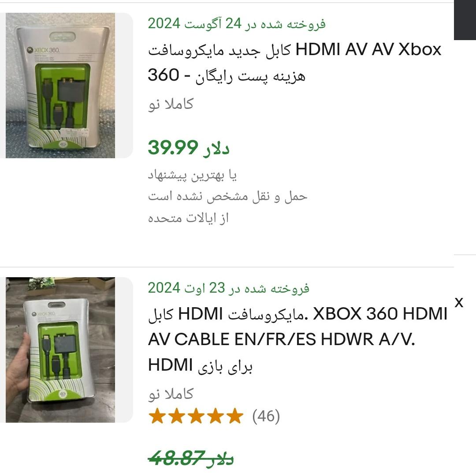
Task: Click the struck-through 48.87 دلار price
Action: click(x=191, y=458)
